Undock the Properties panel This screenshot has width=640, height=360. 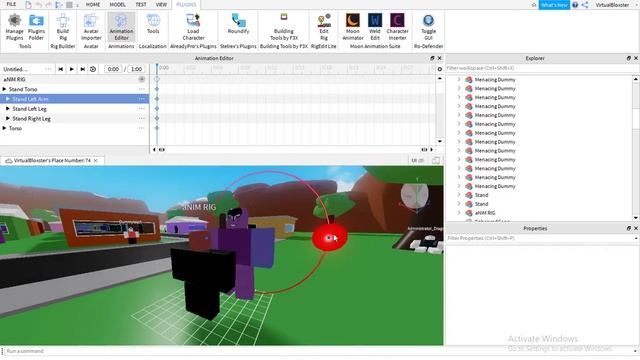tap(629, 228)
